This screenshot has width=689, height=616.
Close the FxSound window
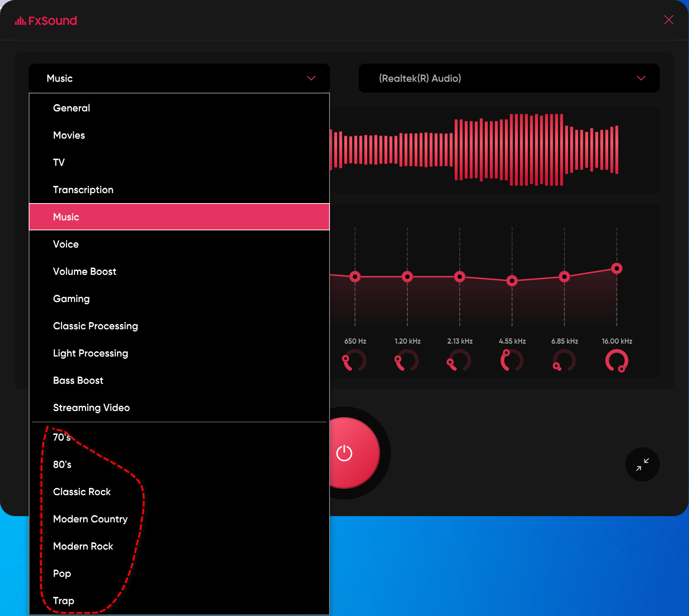(x=668, y=20)
